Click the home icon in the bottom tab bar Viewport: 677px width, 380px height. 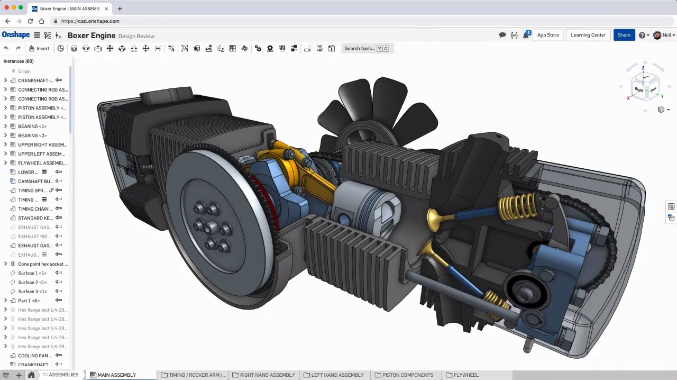31,375
